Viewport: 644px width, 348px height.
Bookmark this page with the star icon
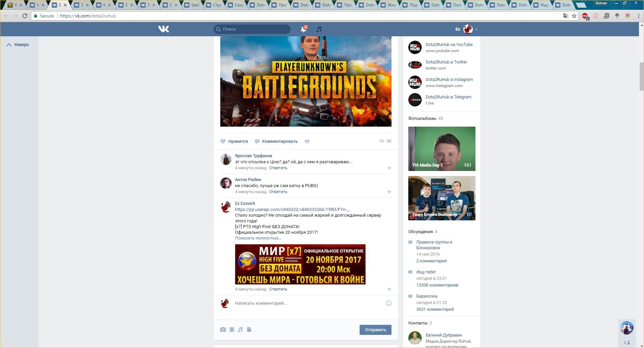tap(574, 16)
